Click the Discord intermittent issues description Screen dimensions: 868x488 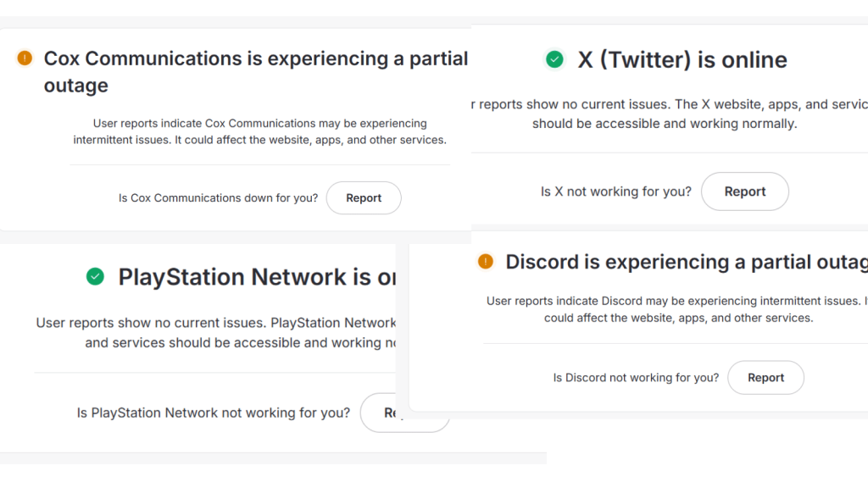click(x=677, y=309)
